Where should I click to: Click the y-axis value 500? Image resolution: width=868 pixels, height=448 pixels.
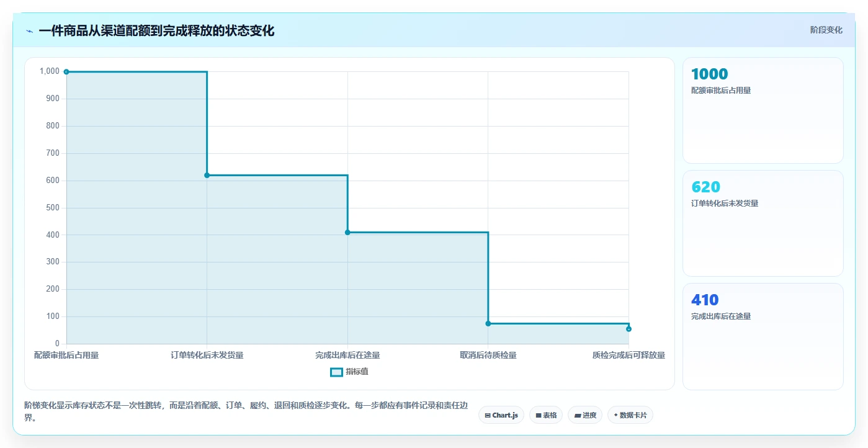coord(53,208)
